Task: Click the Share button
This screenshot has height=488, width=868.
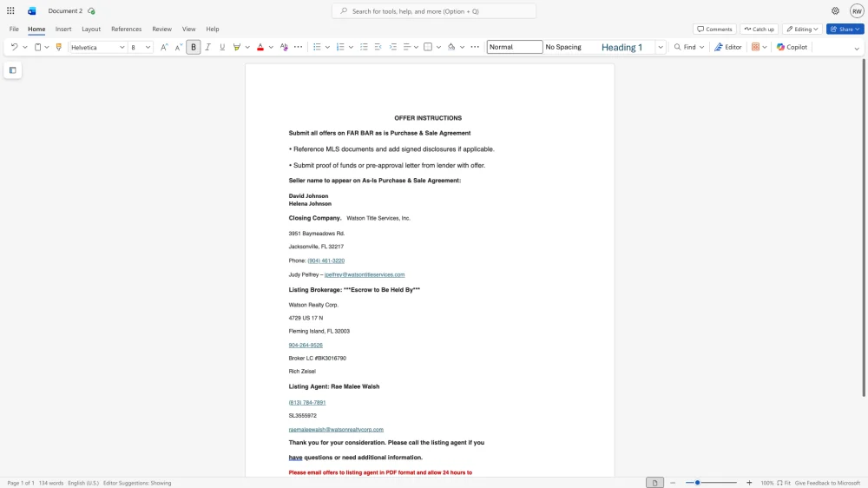Action: click(845, 29)
